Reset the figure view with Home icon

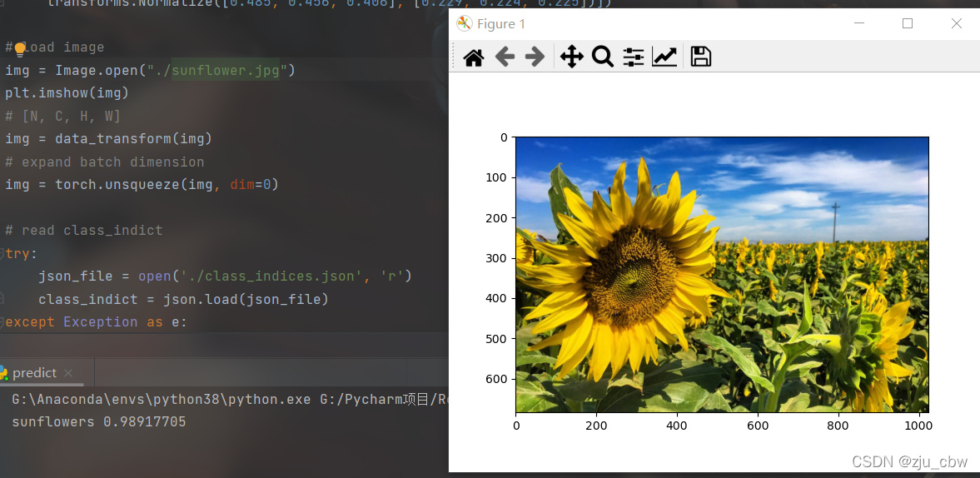(474, 57)
